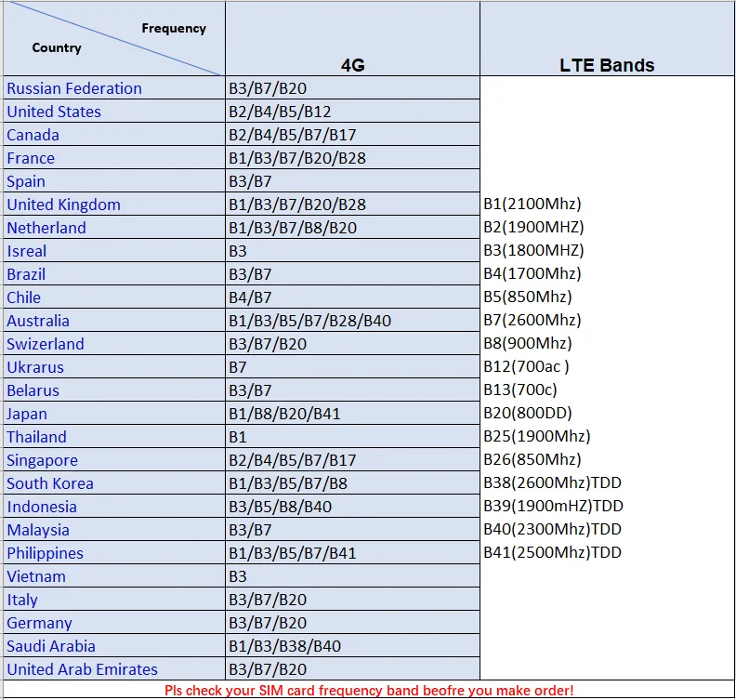Screen dimensions: 736x700
Task: Click the Country header label
Action: pos(57,47)
